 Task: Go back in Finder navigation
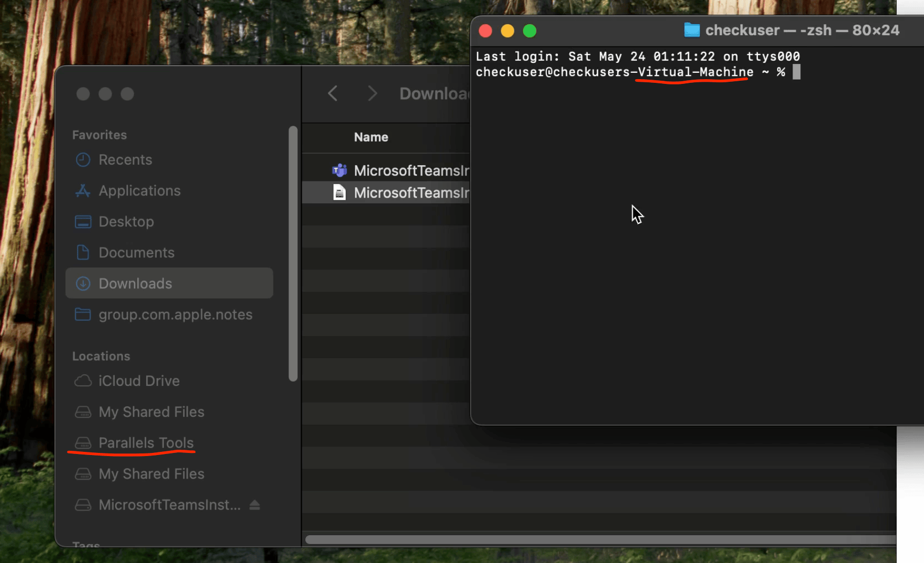[333, 94]
